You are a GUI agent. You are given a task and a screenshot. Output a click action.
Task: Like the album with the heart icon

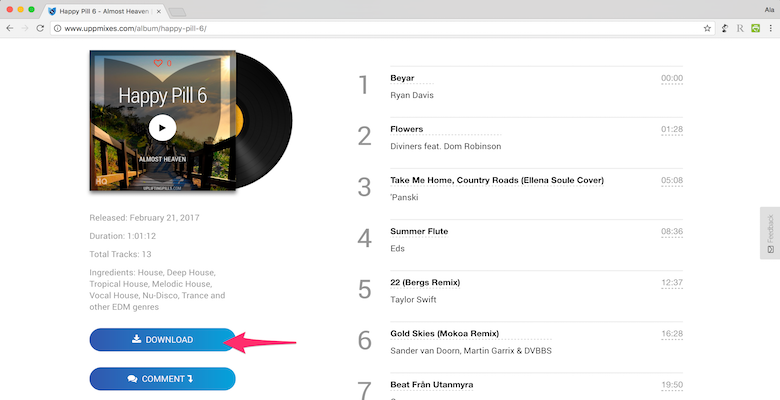point(158,63)
